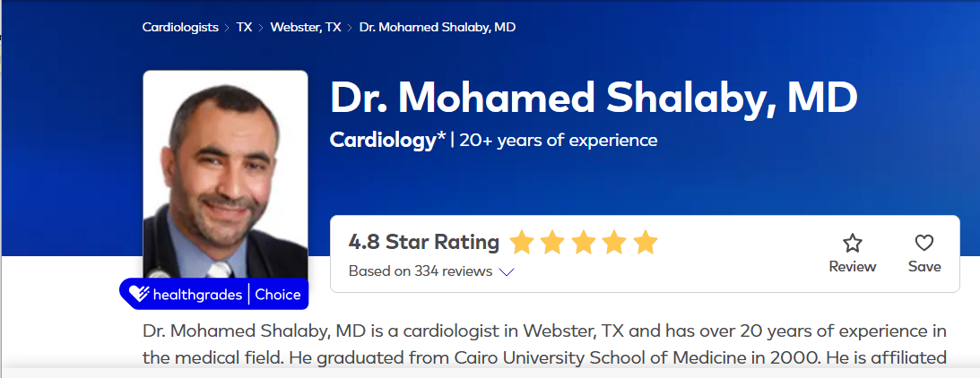980x378 pixels.
Task: Click the healthgrades heart logo on badge
Action: click(137, 294)
